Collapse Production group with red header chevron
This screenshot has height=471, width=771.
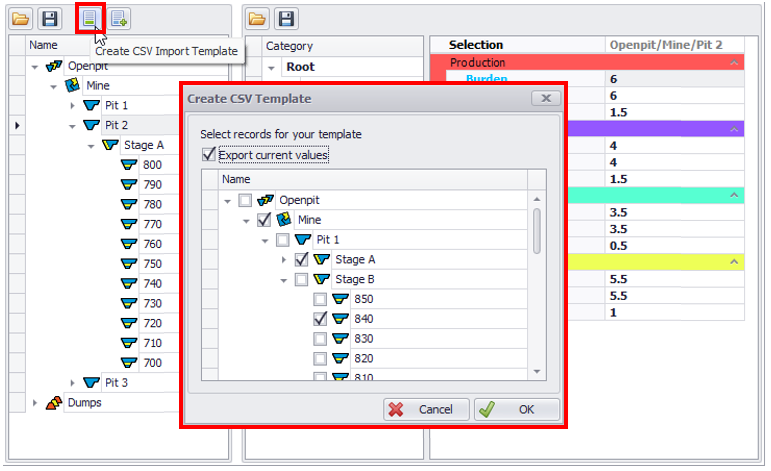point(734,62)
